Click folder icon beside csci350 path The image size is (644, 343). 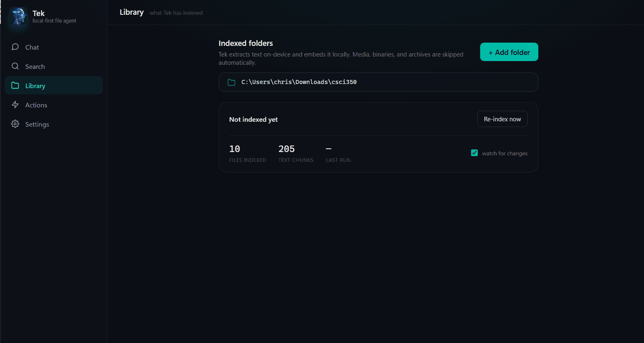point(231,82)
